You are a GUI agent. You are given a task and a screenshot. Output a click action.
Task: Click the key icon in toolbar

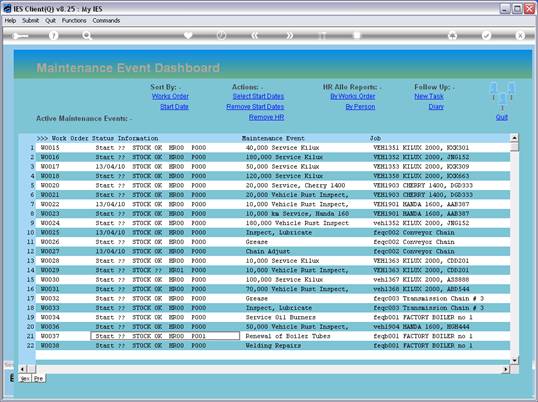click(20, 36)
